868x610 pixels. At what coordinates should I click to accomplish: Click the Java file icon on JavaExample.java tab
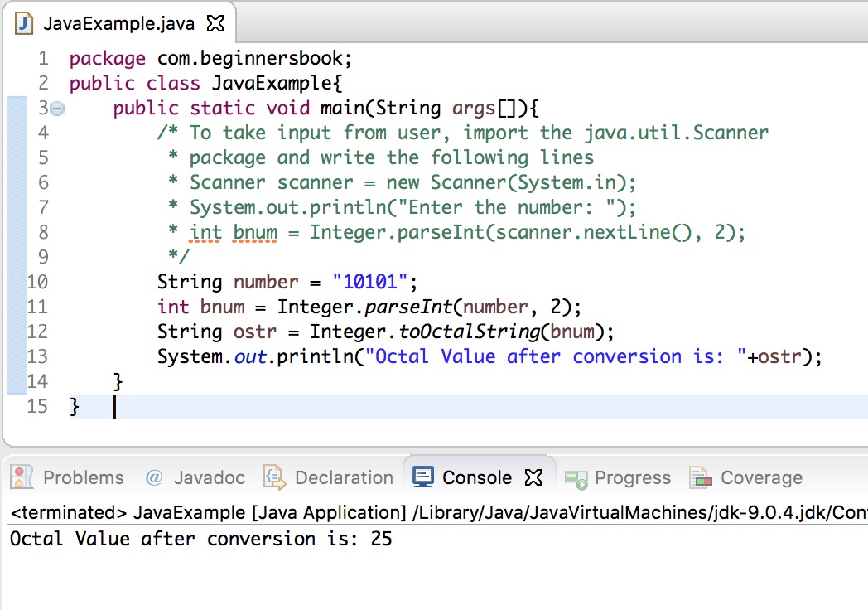(x=26, y=23)
